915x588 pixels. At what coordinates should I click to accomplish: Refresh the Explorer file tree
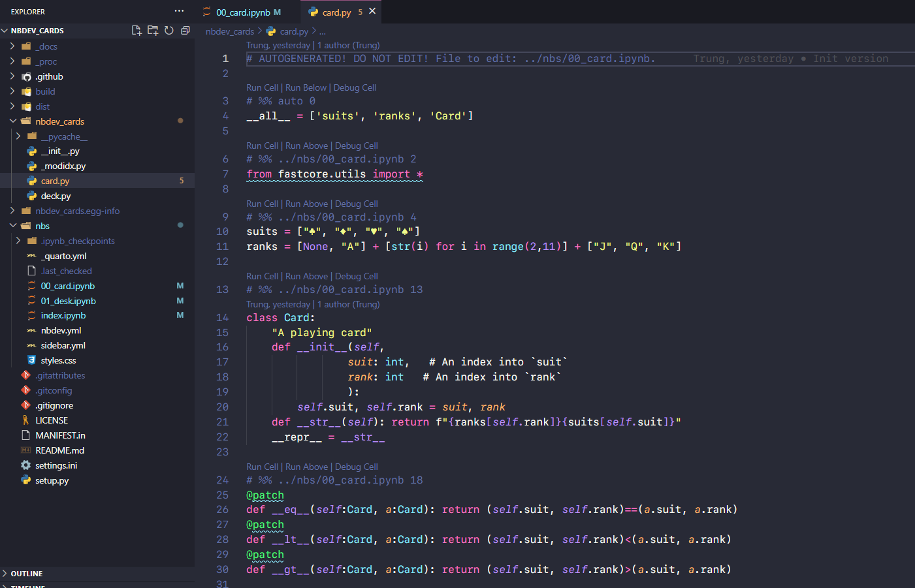point(169,30)
